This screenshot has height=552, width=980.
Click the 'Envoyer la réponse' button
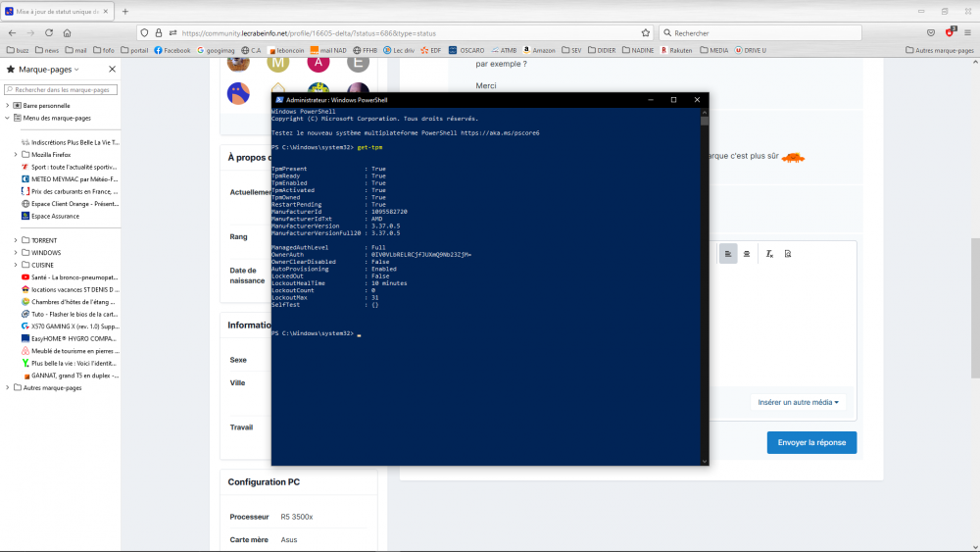(x=811, y=442)
